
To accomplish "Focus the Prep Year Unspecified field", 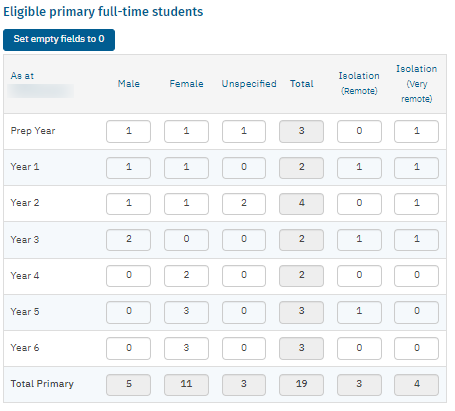I will (x=244, y=131).
